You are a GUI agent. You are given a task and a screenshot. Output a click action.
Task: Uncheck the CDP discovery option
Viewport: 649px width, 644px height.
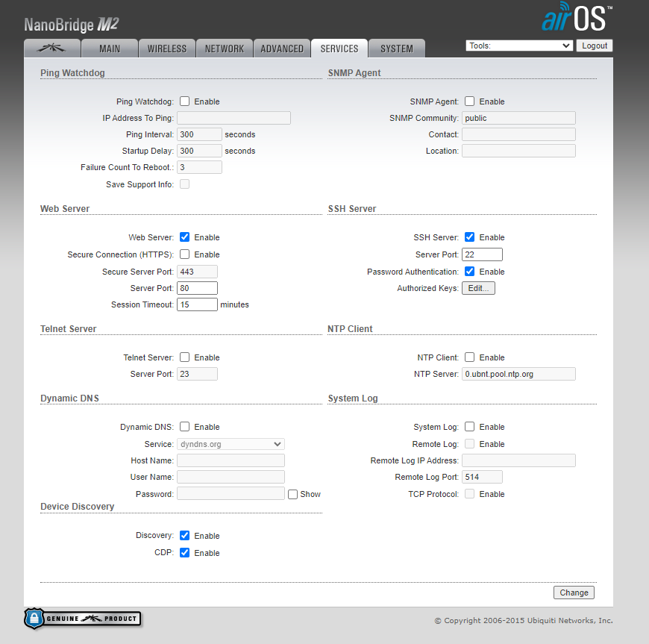pos(184,553)
